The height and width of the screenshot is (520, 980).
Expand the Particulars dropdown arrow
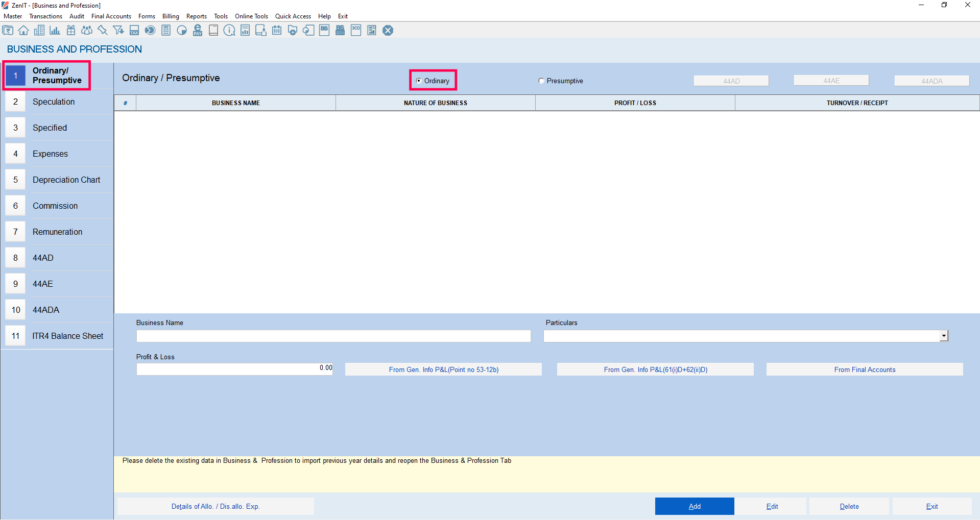[944, 336]
